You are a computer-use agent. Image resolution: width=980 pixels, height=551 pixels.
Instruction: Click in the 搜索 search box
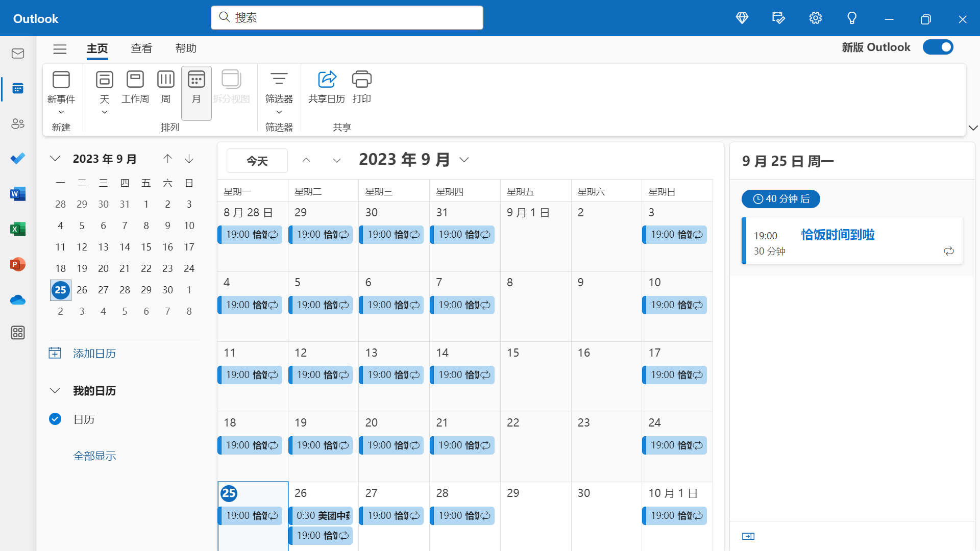pyautogui.click(x=347, y=18)
